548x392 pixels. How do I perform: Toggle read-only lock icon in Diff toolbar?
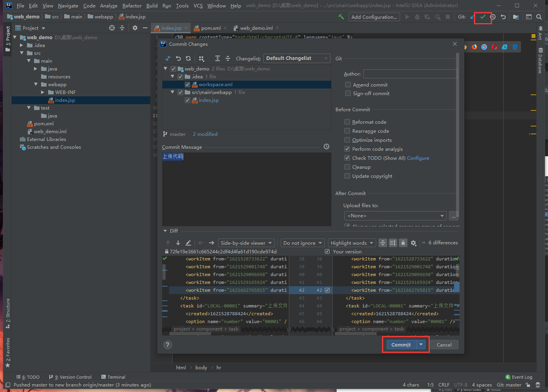(403, 243)
